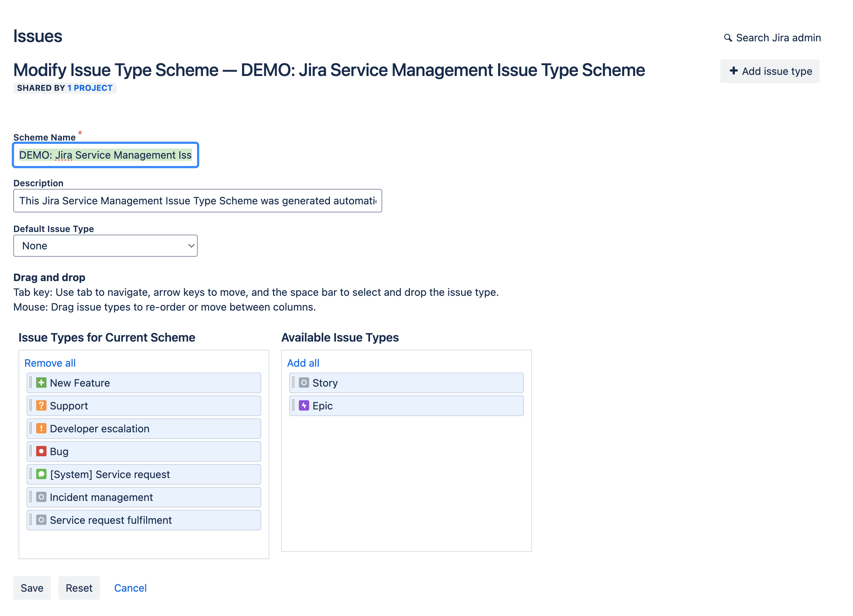Click the Issue Types for Current Scheme heading
853x616 pixels.
point(107,338)
